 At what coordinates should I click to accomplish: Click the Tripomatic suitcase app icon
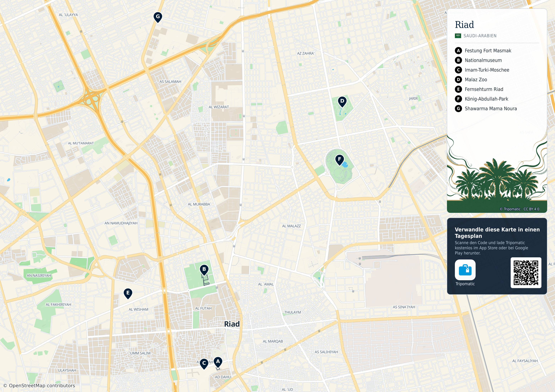point(465,270)
